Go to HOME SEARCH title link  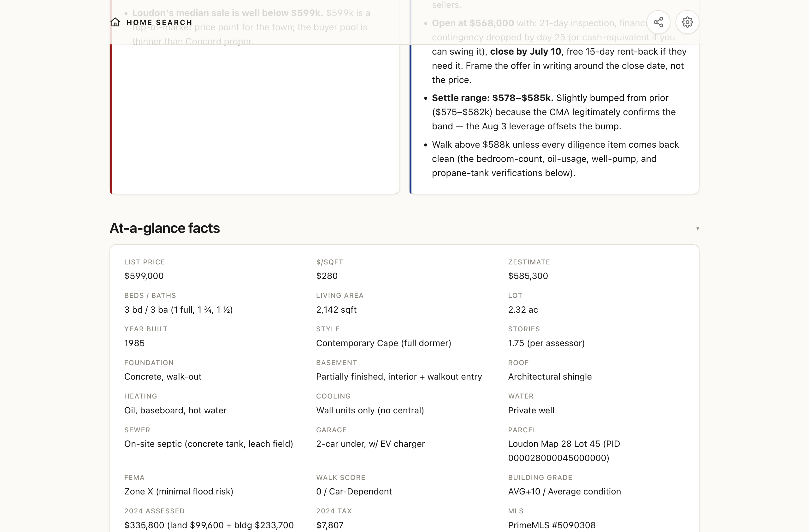pos(159,22)
